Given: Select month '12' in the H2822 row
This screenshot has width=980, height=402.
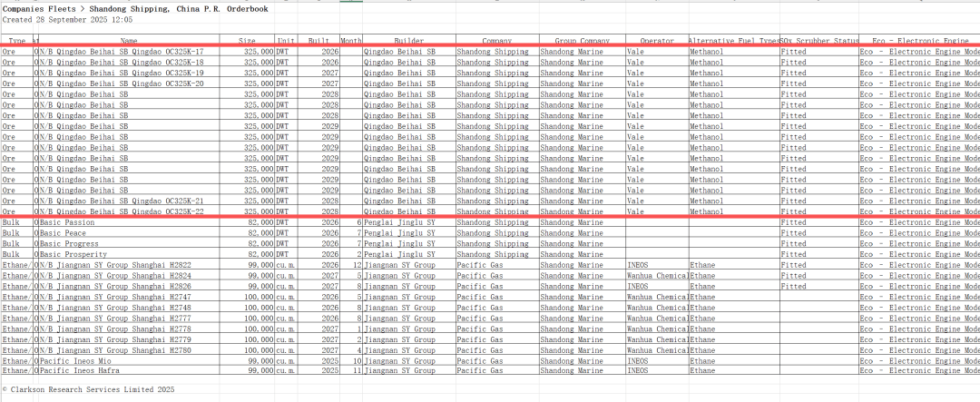Looking at the screenshot, I should click(351, 265).
